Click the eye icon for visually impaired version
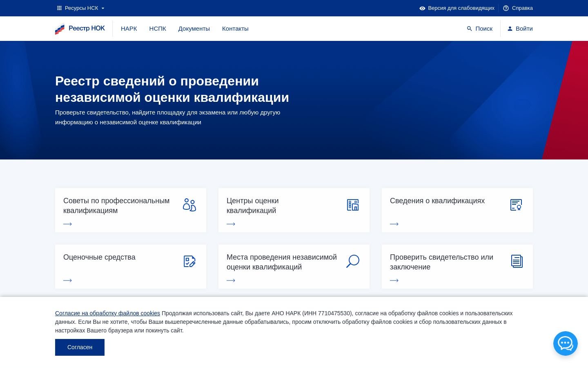 click(x=422, y=8)
